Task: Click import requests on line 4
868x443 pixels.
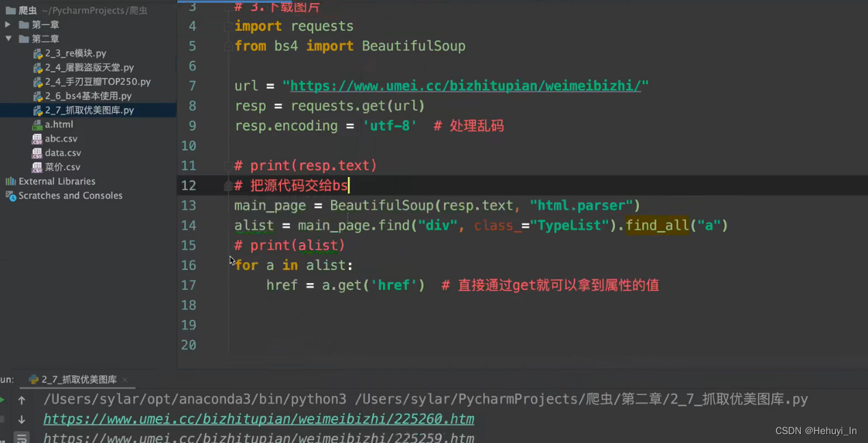Action: pyautogui.click(x=294, y=27)
